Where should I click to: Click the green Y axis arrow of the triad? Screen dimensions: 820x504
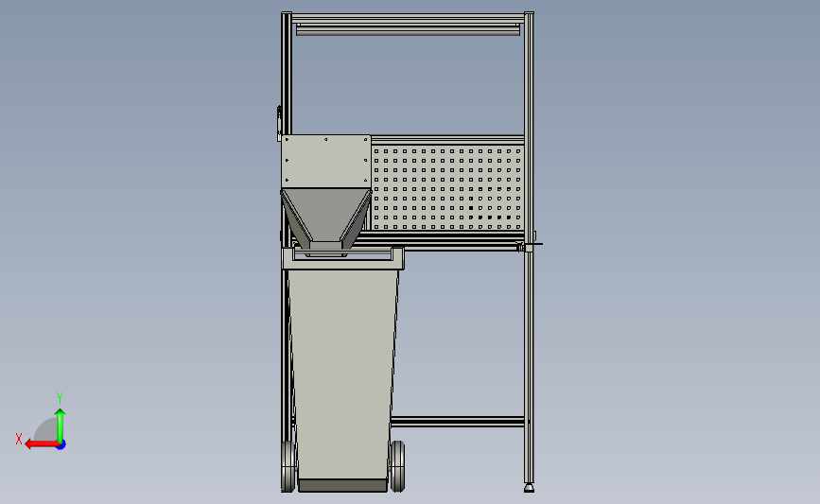[x=61, y=425]
